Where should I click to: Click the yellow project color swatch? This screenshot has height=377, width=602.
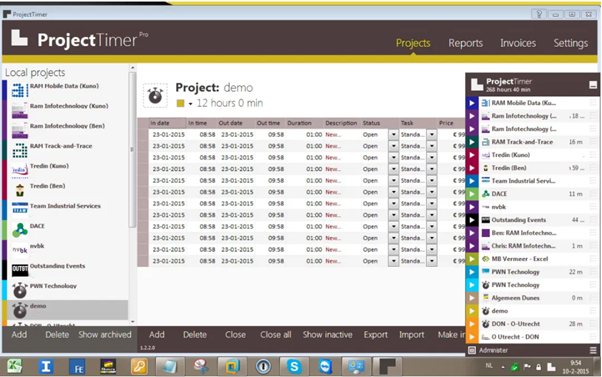click(x=180, y=103)
